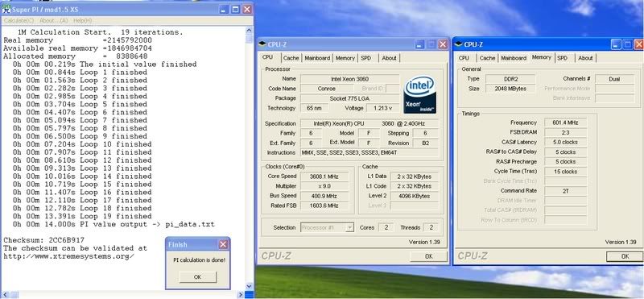Click the Cycle Time (Tras) value 15 clocks
Screen dimensions: 644x299
click(x=566, y=172)
